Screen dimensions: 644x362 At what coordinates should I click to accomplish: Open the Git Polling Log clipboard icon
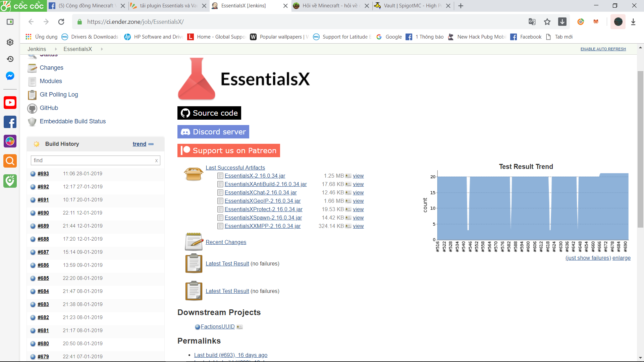pos(32,95)
